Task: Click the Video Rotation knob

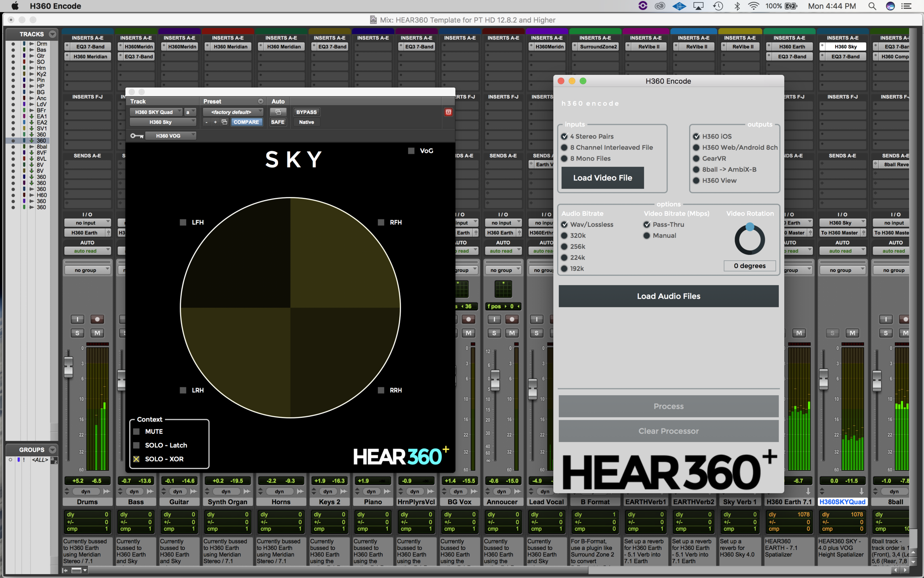Action: 750,240
